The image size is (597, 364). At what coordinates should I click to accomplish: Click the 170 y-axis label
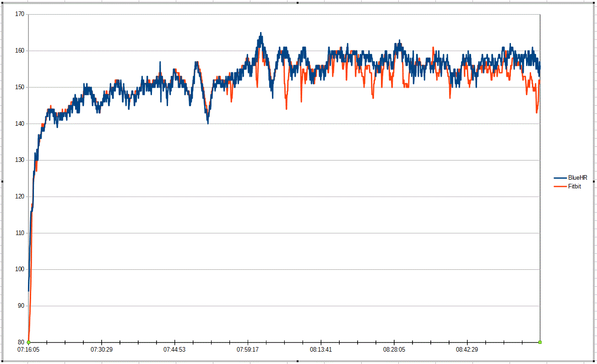click(20, 14)
